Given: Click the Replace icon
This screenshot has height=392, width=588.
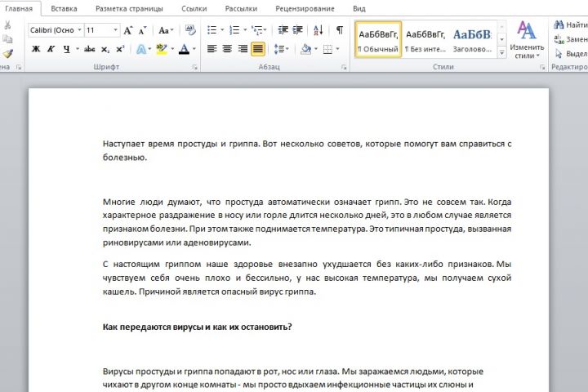Looking at the screenshot, I should 559,39.
